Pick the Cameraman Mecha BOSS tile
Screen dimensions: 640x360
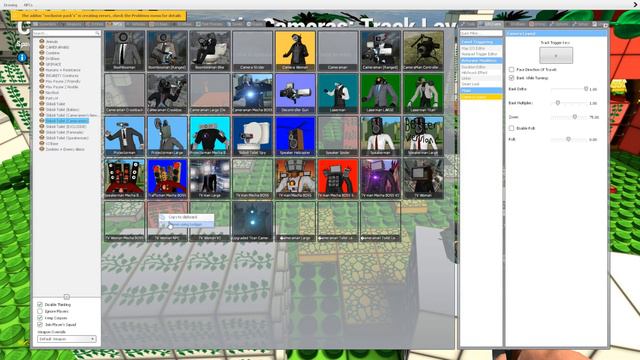pyautogui.click(x=252, y=93)
